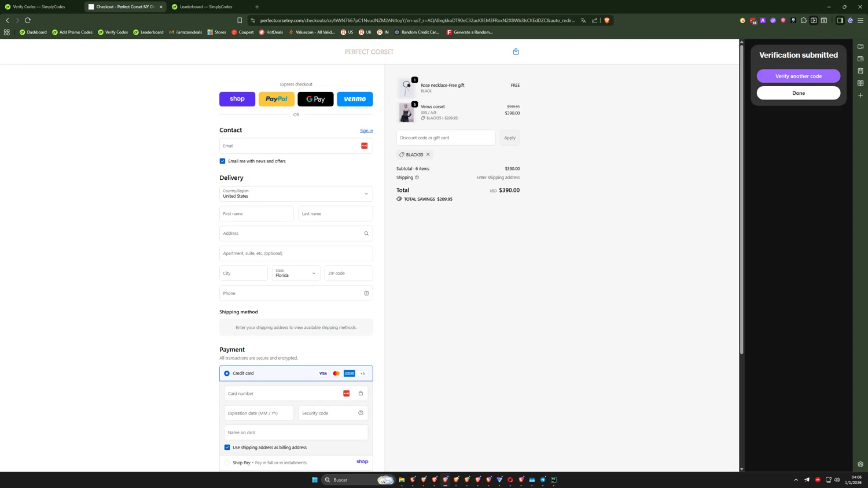
Task: Click the green sidebar panel toggle icon
Action: pyautogui.click(x=840, y=20)
